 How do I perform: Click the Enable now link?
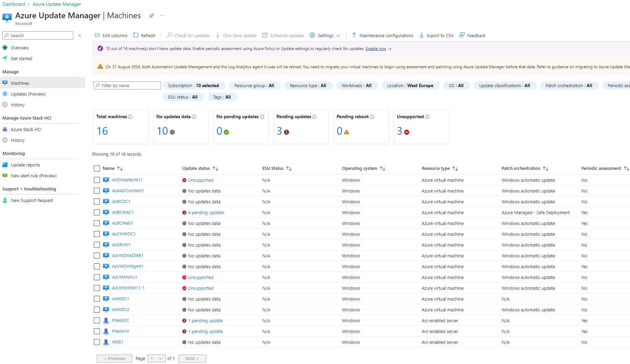(x=376, y=49)
